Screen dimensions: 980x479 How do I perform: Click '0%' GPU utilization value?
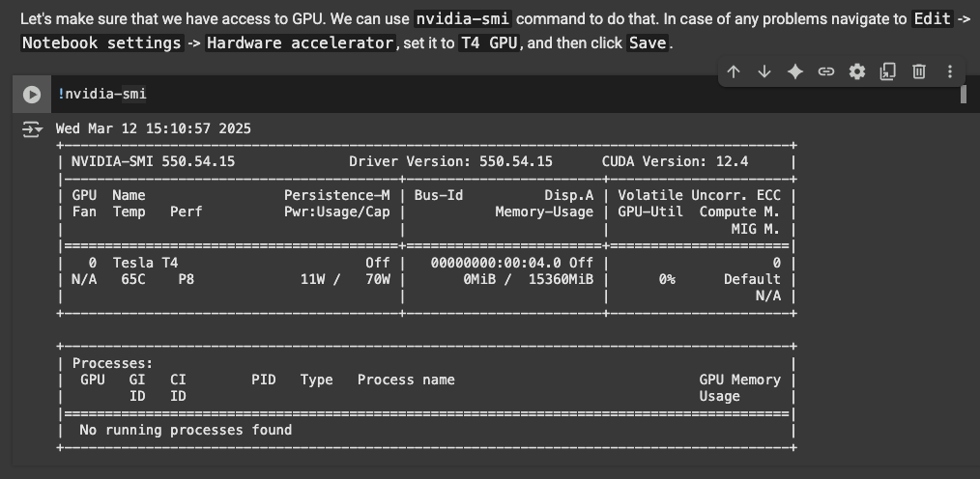click(x=667, y=279)
